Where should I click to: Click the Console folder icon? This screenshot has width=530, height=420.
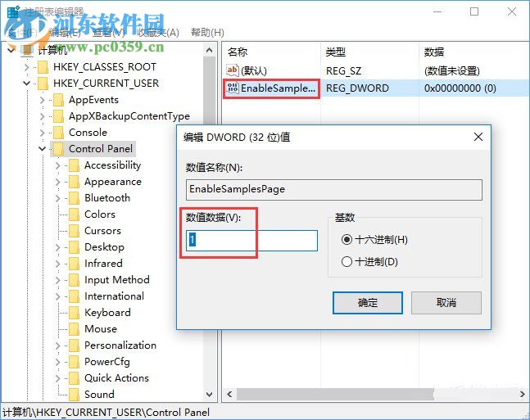pos(58,132)
